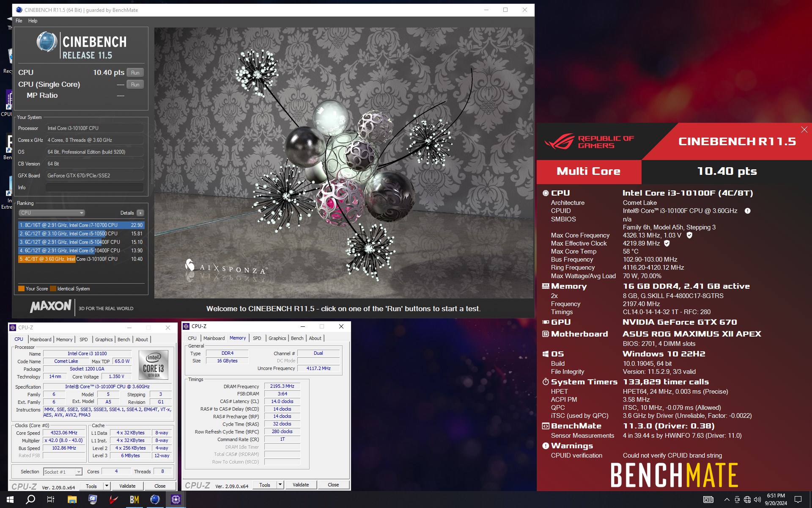Open Bench tab in right CPU-Z window
This screenshot has height=508, width=812.
coord(297,338)
